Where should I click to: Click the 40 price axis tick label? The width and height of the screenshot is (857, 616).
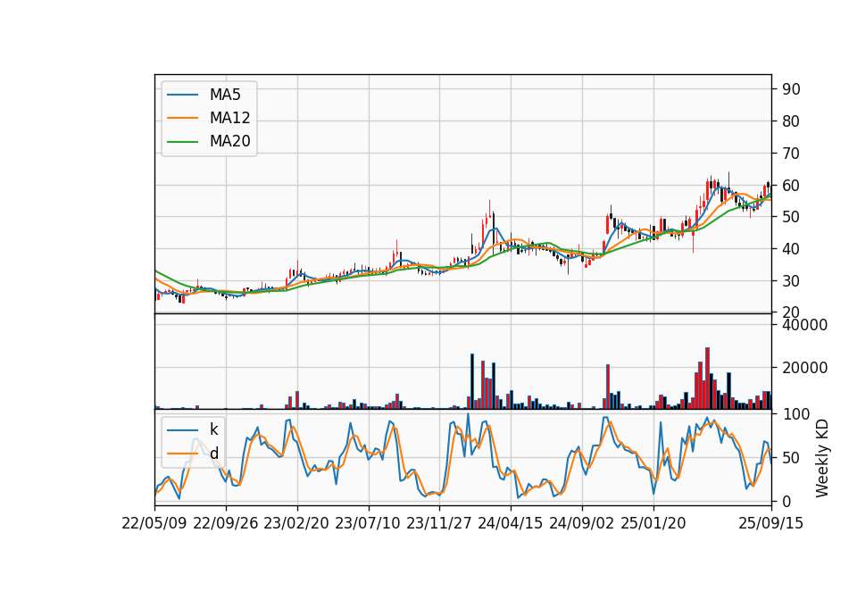[791, 249]
